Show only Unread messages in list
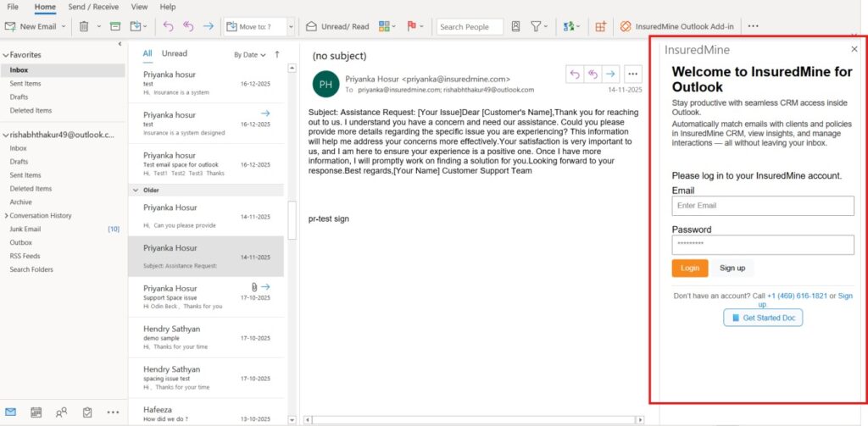The image size is (868, 426). click(x=174, y=53)
